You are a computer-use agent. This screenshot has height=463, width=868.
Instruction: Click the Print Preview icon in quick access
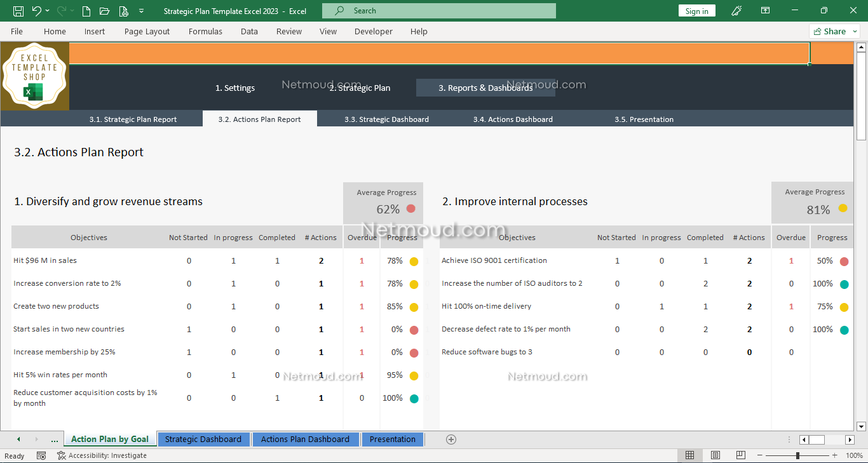click(123, 11)
